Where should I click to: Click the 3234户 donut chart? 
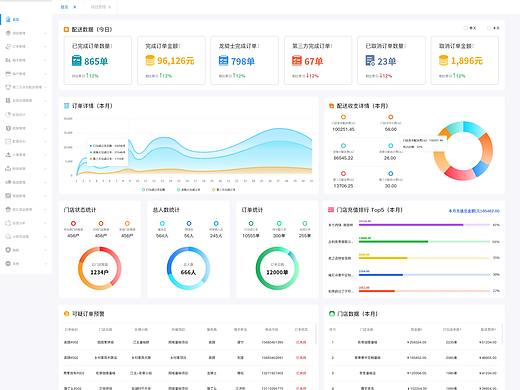pos(99,268)
